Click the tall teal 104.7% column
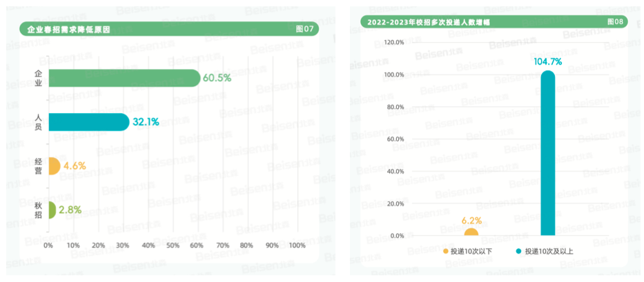Viewport: 644px width, 282px height. click(548, 154)
